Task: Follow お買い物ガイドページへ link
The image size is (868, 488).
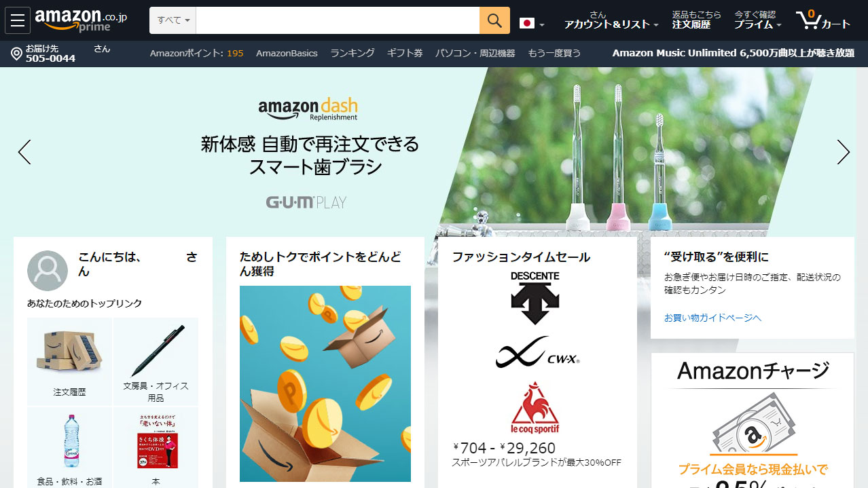Action: pyautogui.click(x=712, y=318)
